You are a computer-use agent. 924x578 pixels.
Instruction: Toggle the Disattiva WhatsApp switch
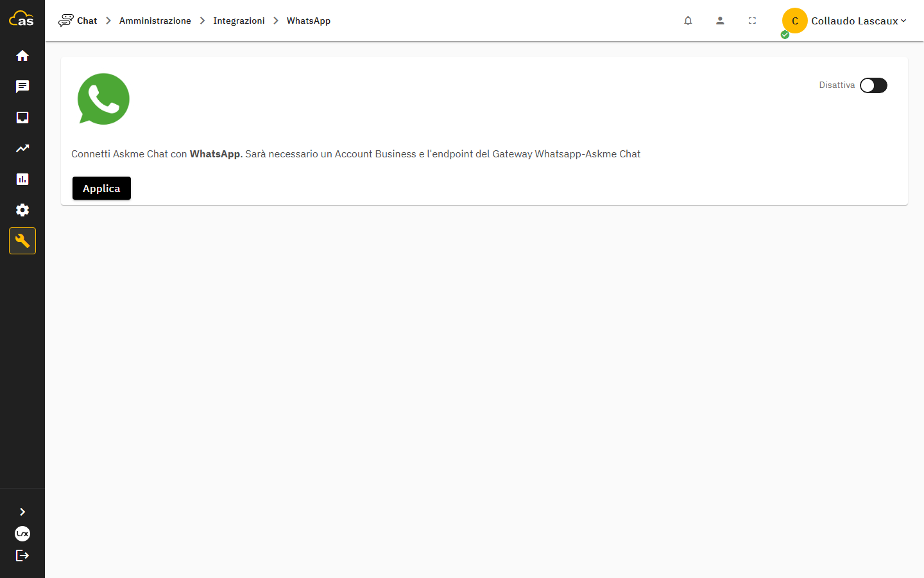point(873,85)
